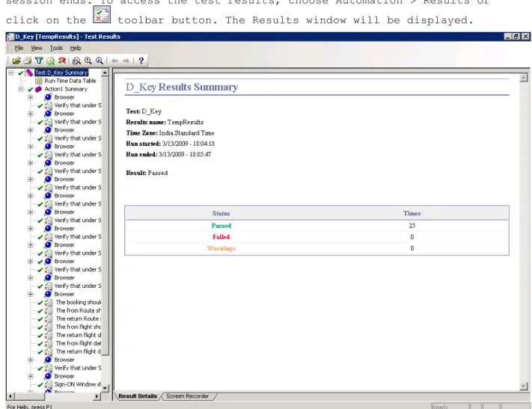Image resolution: width=532 pixels, height=409 pixels.
Task: Collapse the Action1 Summary node
Action: 21,89
